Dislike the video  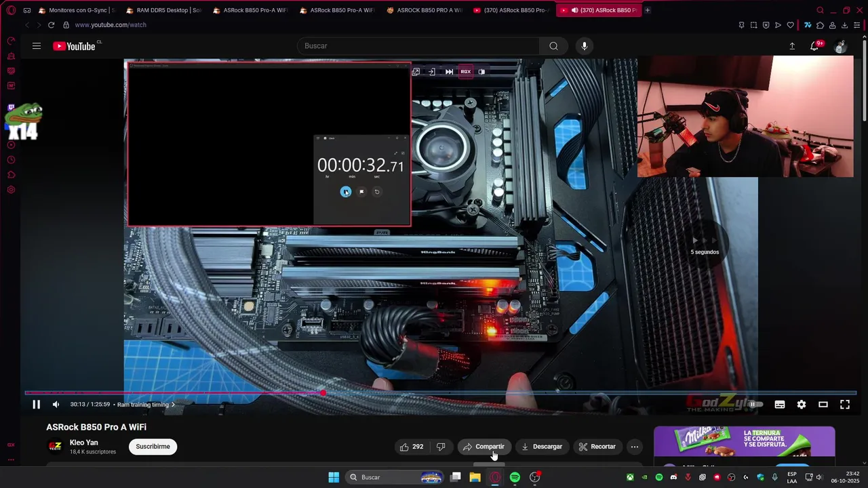pyautogui.click(x=441, y=447)
